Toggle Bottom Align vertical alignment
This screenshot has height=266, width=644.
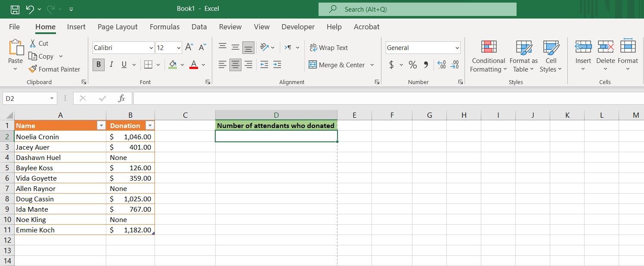tap(248, 47)
